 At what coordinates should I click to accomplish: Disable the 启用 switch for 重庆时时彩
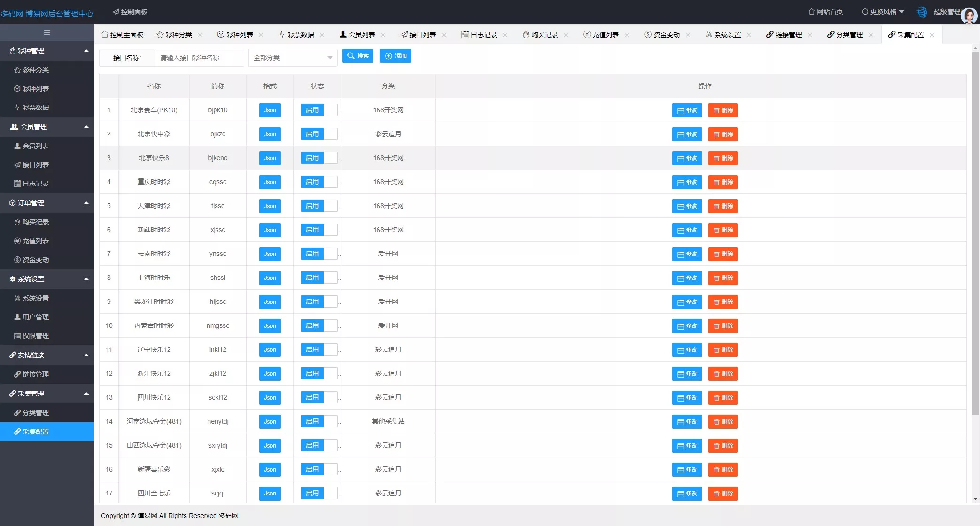[319, 182]
